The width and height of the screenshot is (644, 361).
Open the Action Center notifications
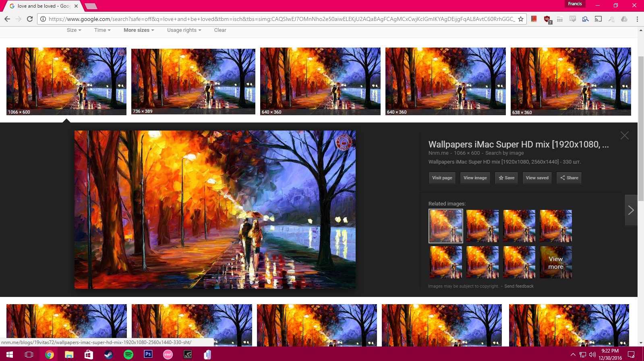click(x=631, y=355)
